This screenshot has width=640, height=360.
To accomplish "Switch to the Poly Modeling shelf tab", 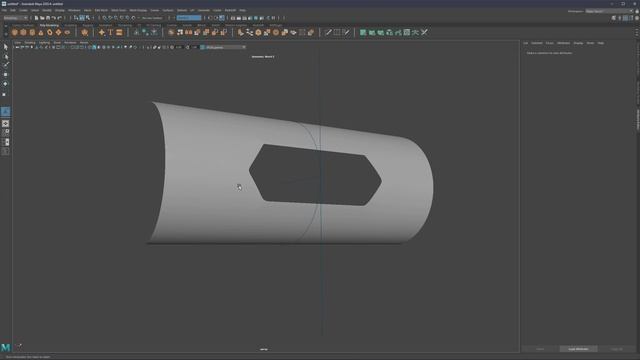I will click(x=49, y=25).
